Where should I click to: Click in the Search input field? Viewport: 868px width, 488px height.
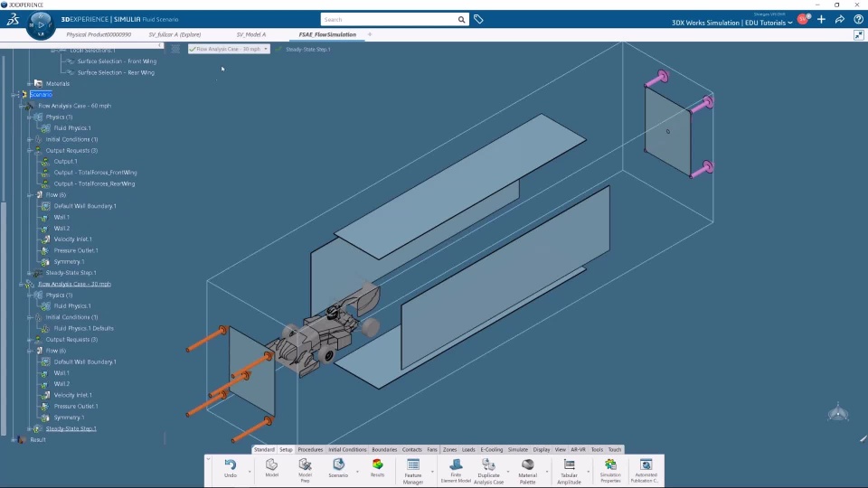click(389, 19)
